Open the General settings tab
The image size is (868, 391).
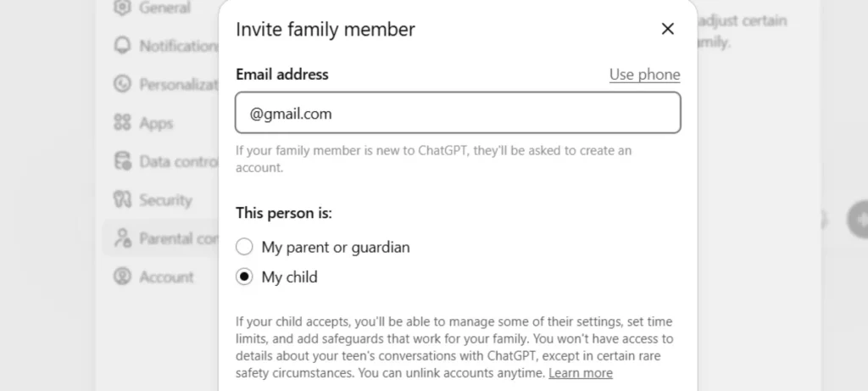(164, 8)
